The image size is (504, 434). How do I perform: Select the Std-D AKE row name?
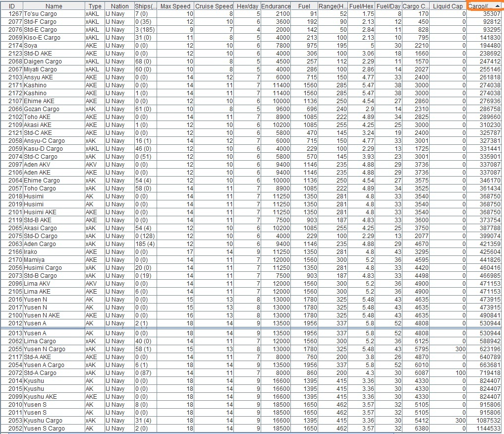click(x=54, y=54)
